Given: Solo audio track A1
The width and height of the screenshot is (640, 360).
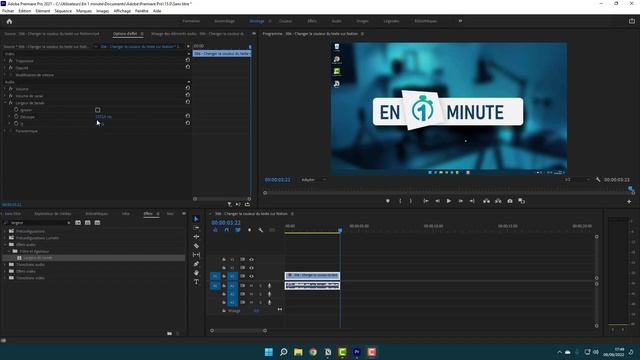Looking at the screenshot, I should tap(260, 286).
